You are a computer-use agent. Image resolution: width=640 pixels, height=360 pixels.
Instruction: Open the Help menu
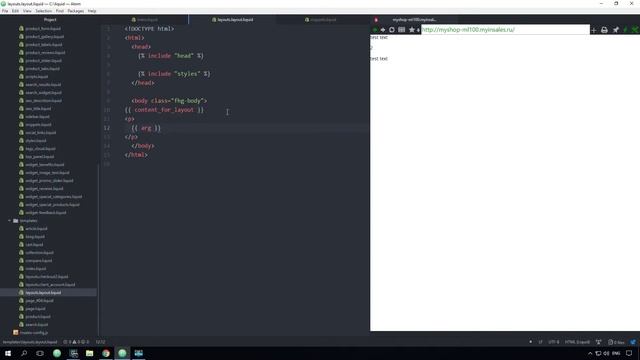(92, 11)
